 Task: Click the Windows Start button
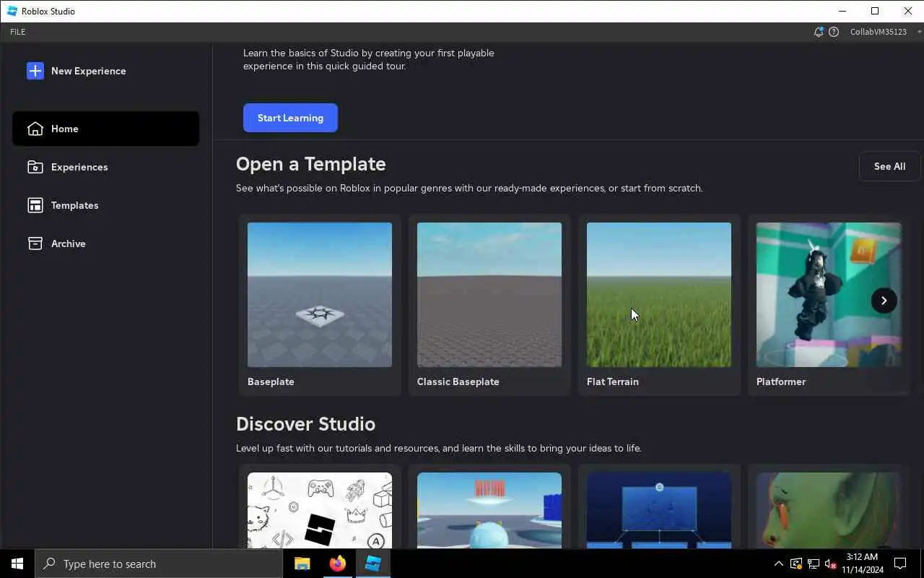(x=17, y=564)
